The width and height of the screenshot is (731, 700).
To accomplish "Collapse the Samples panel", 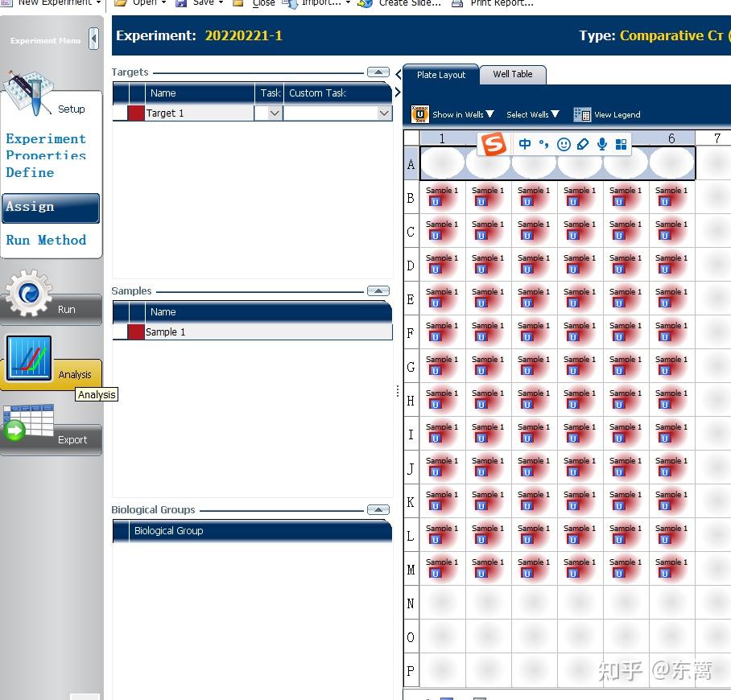I will coord(378,290).
